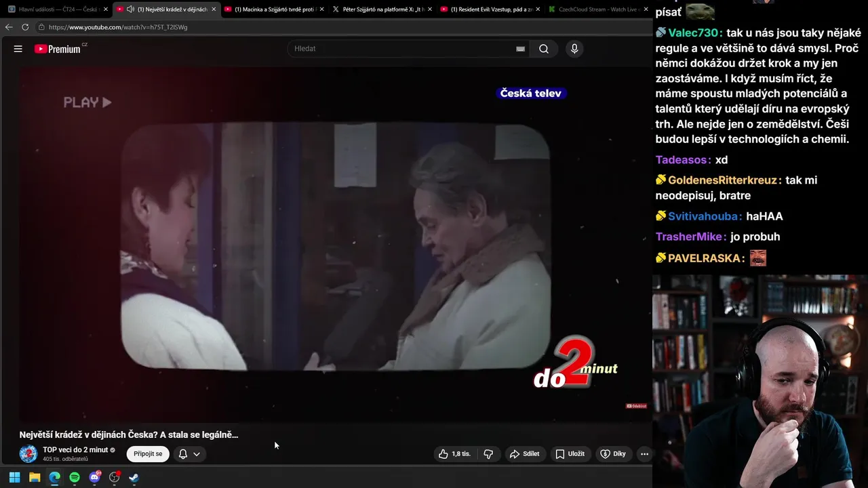Open the notification bell dropdown

(x=189, y=454)
